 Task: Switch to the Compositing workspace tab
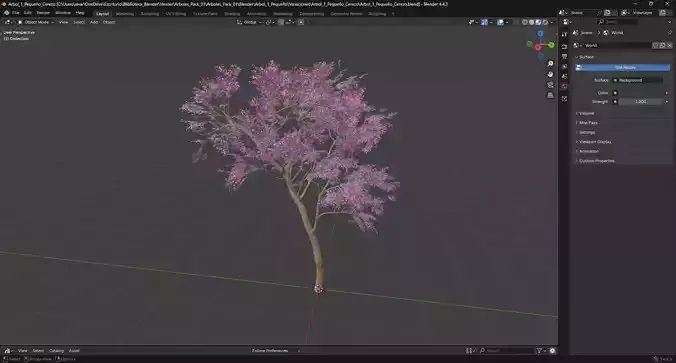[312, 14]
